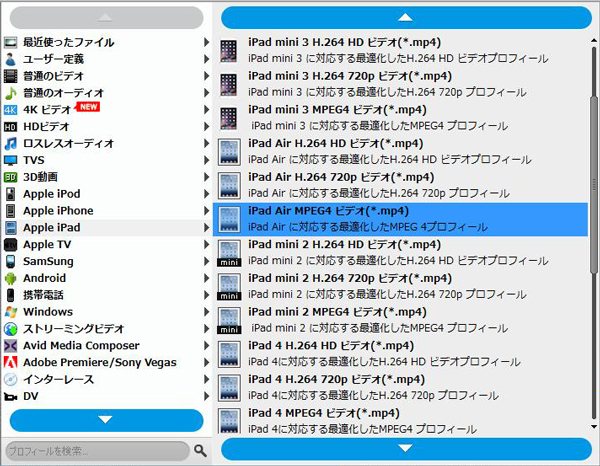Click the HD video icon
This screenshot has width=600, height=466.
(10, 127)
